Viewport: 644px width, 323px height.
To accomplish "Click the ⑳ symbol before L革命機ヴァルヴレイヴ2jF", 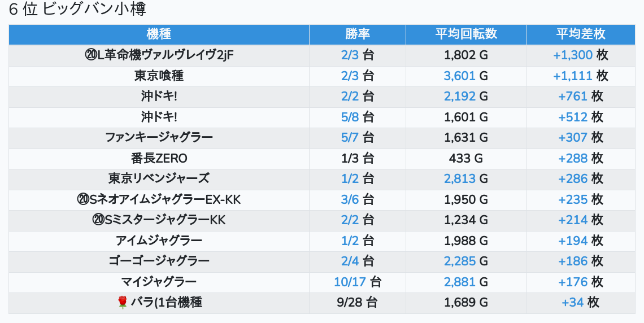I will [x=91, y=55].
